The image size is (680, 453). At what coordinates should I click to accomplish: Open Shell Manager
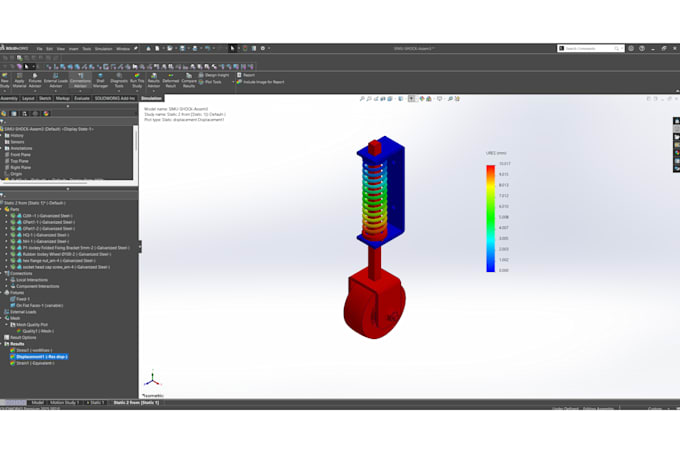(100, 81)
